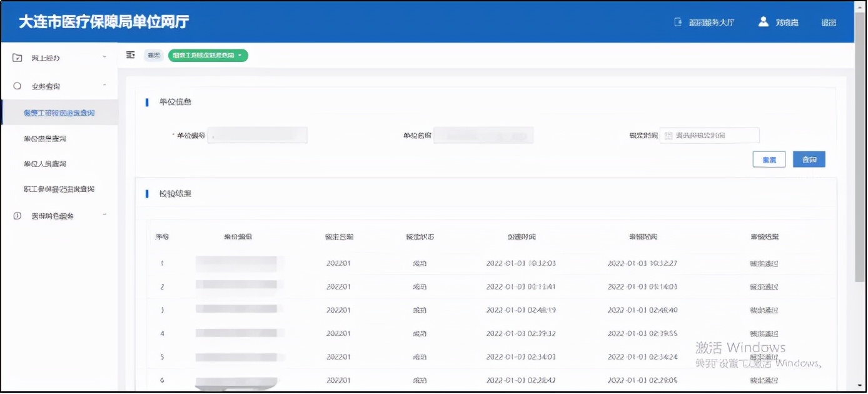Expand the 网上经办 sidebar menu chevron
Viewport: 868px width, 394px height.
point(104,58)
